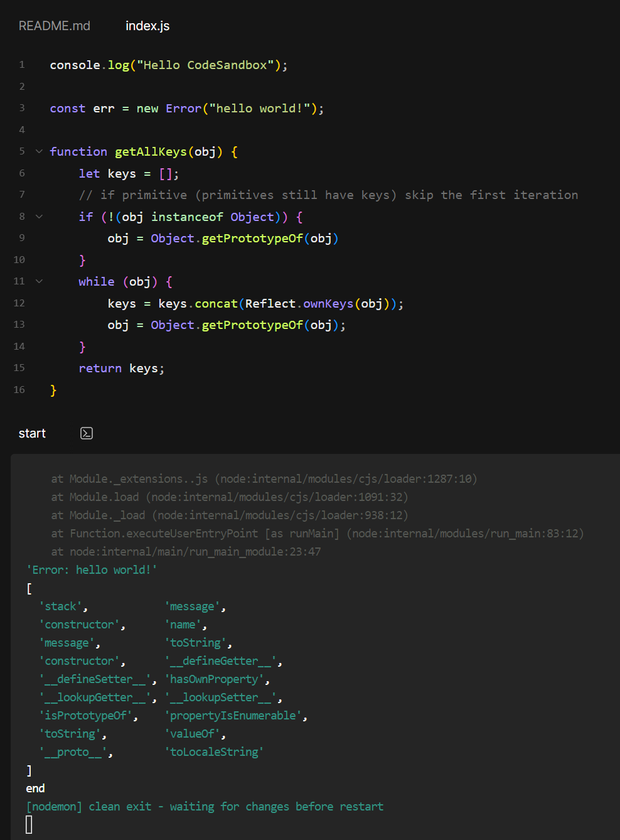Click the Module._extensions..js stack trace line
The image size is (620, 840).
(x=264, y=478)
